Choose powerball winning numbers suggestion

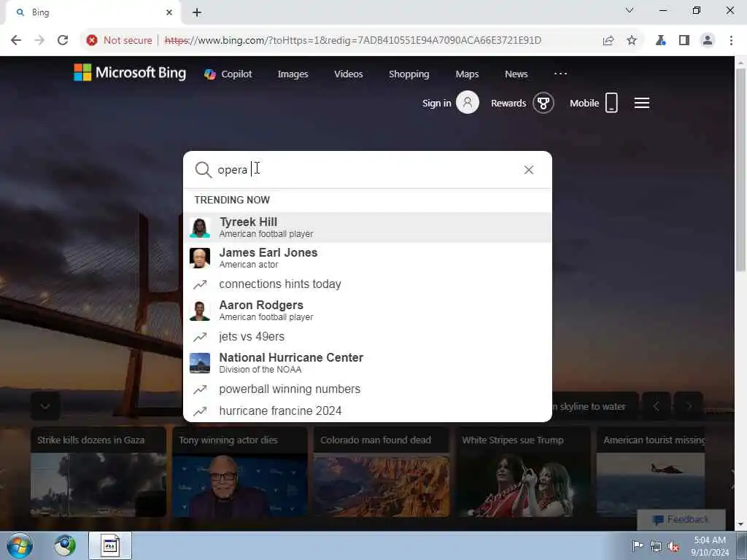click(x=368, y=389)
